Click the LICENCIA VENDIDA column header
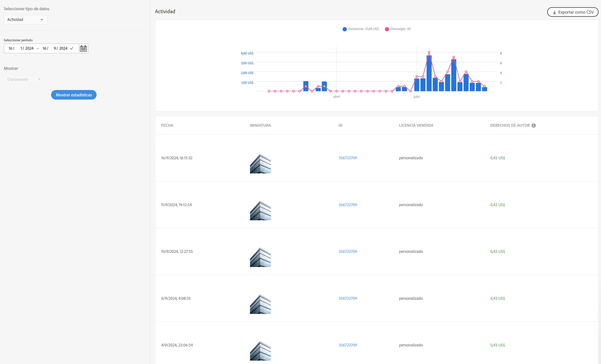The height and width of the screenshot is (364, 601). point(416,125)
